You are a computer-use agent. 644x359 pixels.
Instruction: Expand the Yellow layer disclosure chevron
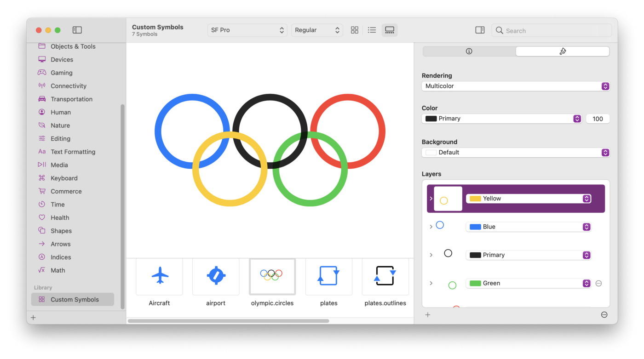coord(431,199)
